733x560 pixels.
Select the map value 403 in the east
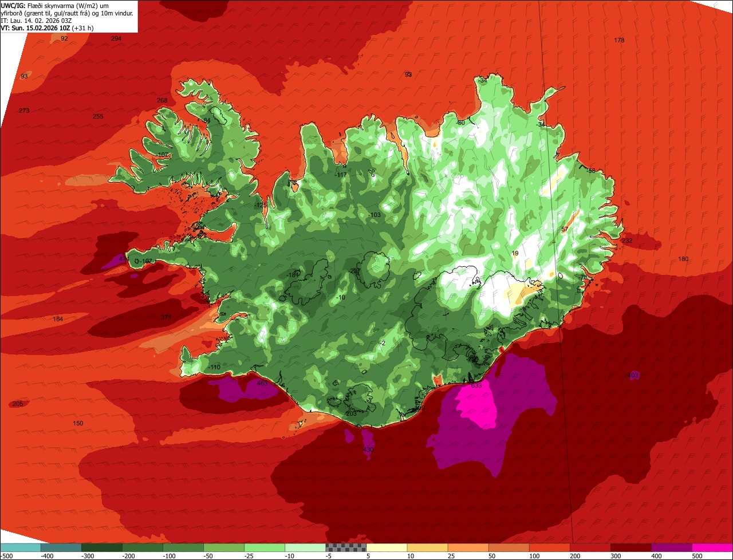coord(633,376)
